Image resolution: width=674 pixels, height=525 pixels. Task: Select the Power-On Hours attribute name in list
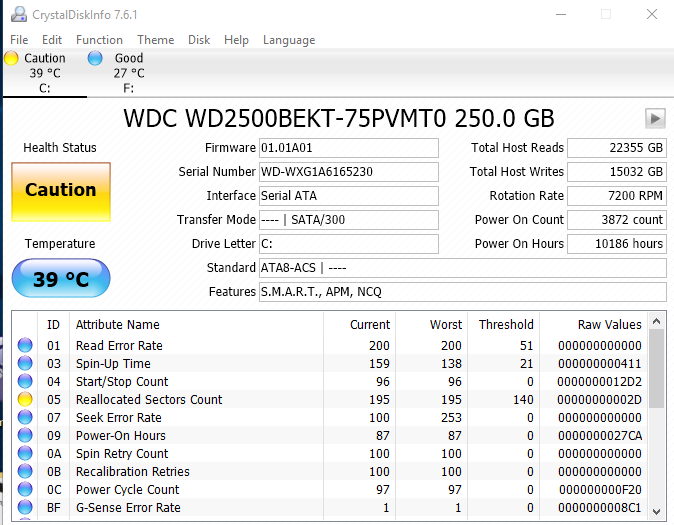click(x=121, y=436)
